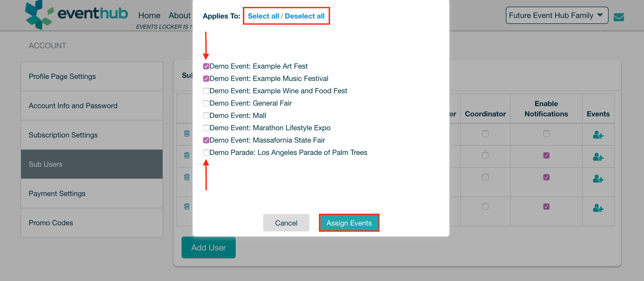Check Demo Parade: Los Angeles Parade checkbox

click(x=206, y=153)
